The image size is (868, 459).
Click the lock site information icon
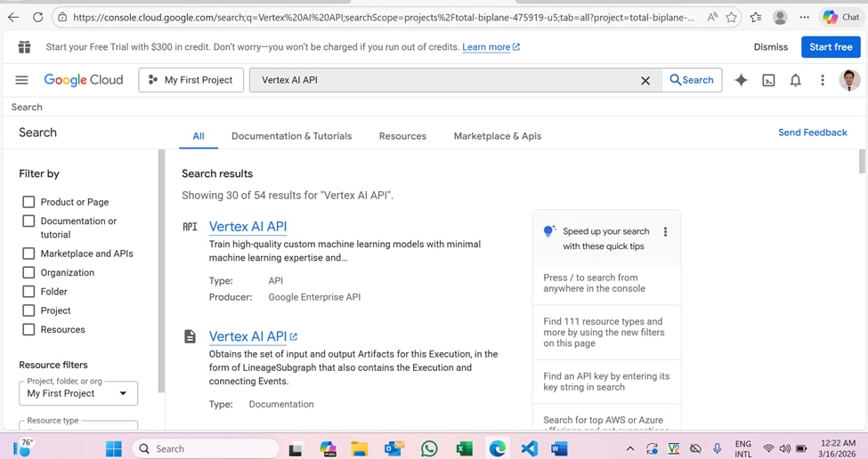(62, 17)
